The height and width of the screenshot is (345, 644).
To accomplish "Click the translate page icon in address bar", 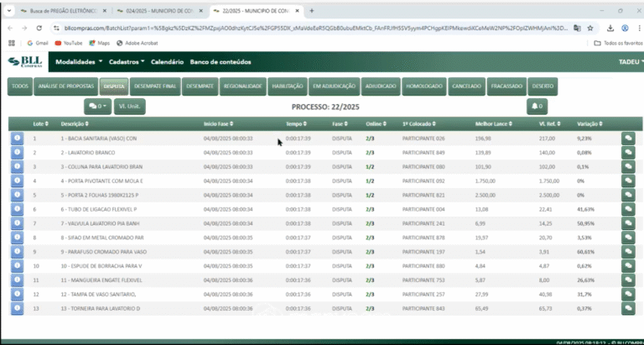I will click(578, 28).
